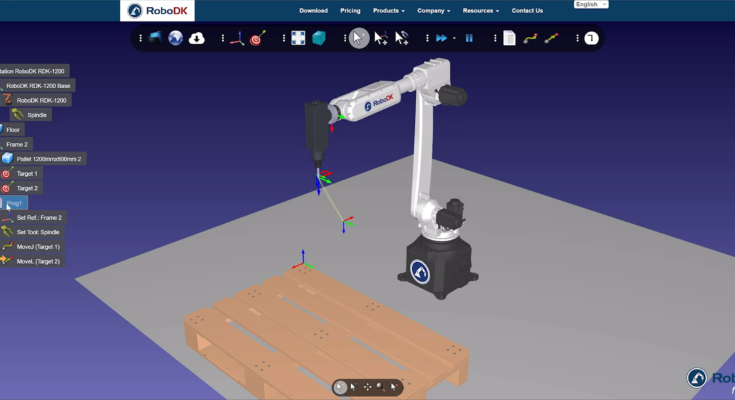Open the Pricing page
The width and height of the screenshot is (735, 400).
[x=350, y=10]
